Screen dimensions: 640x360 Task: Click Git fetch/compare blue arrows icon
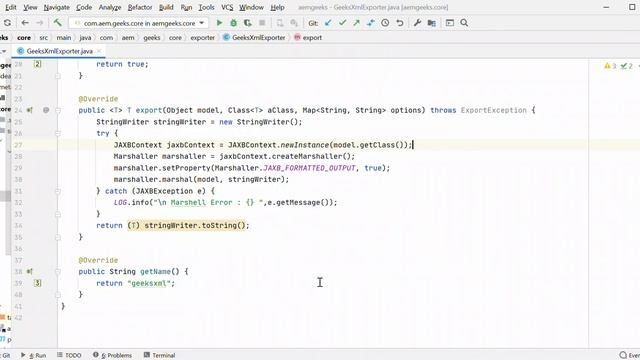click(x=371, y=23)
